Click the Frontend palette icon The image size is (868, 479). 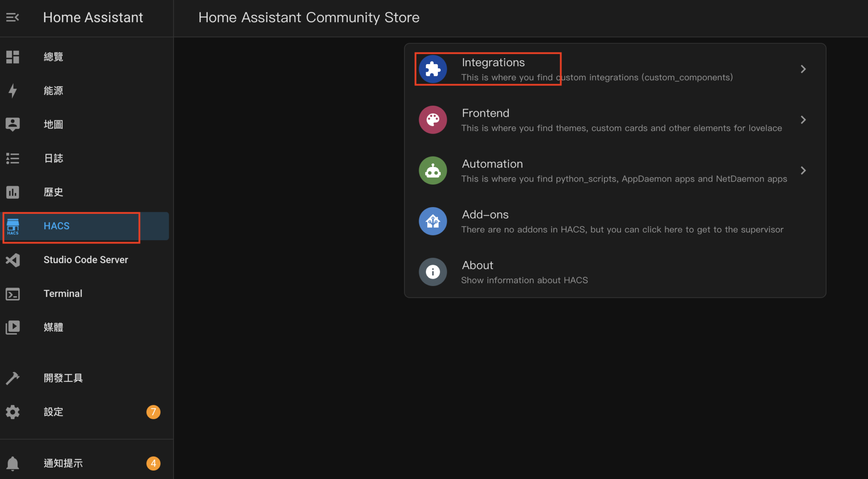point(432,119)
